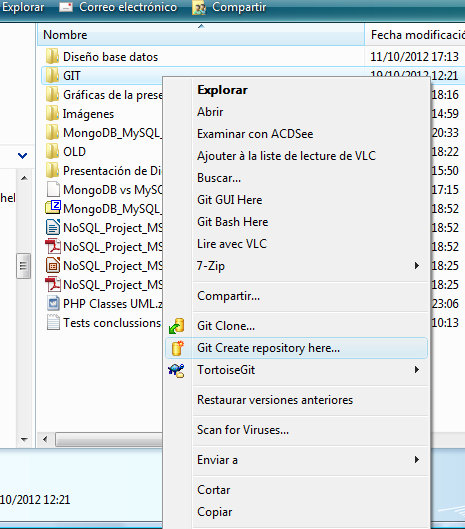Select Examinar con ACDSee
465x529 pixels.
255,134
